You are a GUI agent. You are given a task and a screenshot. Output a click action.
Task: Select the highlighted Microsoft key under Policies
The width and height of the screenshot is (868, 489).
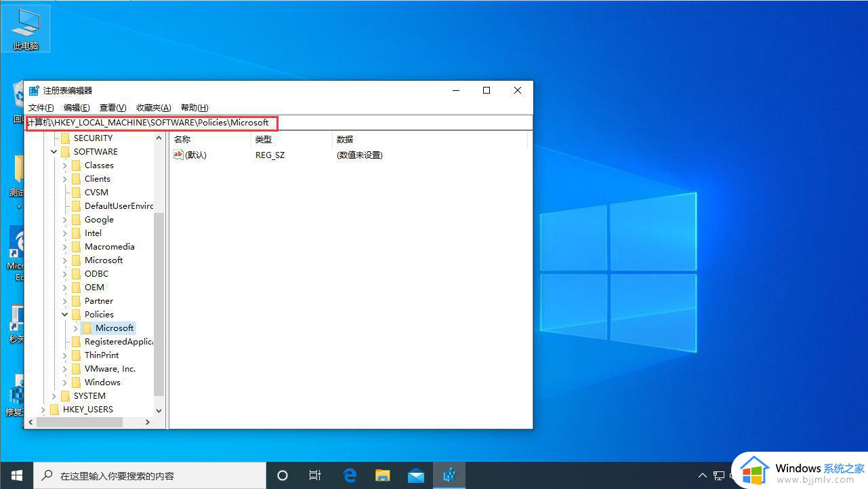(x=115, y=328)
